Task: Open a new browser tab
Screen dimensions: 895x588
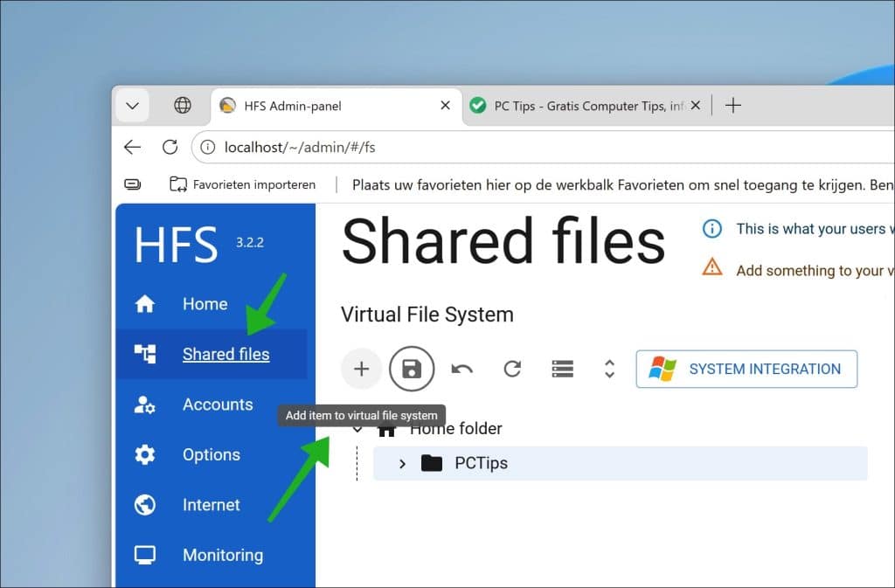Action: click(x=733, y=106)
